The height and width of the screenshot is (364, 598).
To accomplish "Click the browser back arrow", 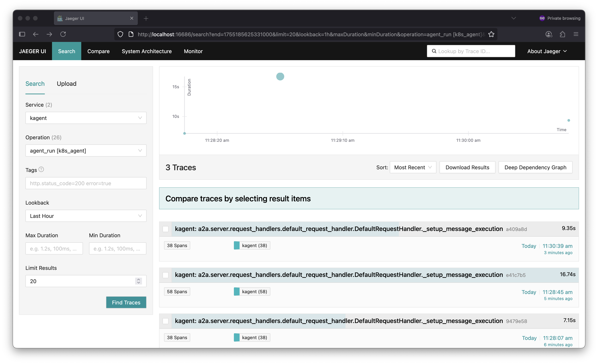I will pos(36,34).
